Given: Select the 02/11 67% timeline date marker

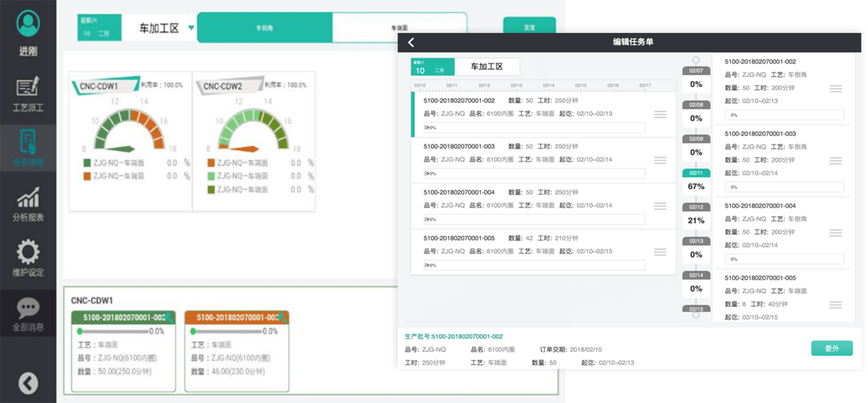Looking at the screenshot, I should [696, 181].
